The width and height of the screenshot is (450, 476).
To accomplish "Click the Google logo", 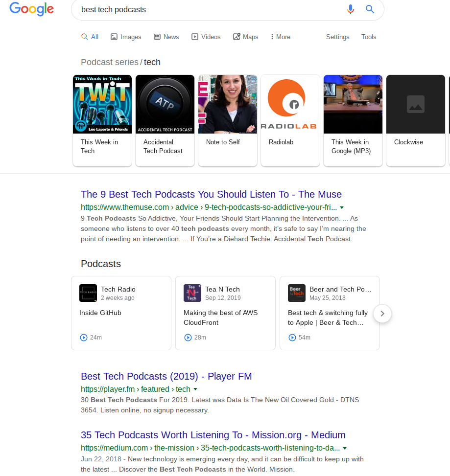I will [x=32, y=9].
